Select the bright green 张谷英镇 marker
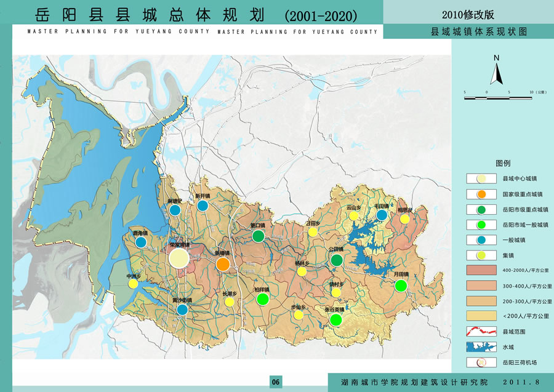The width and height of the screenshot is (554, 392). point(335,319)
